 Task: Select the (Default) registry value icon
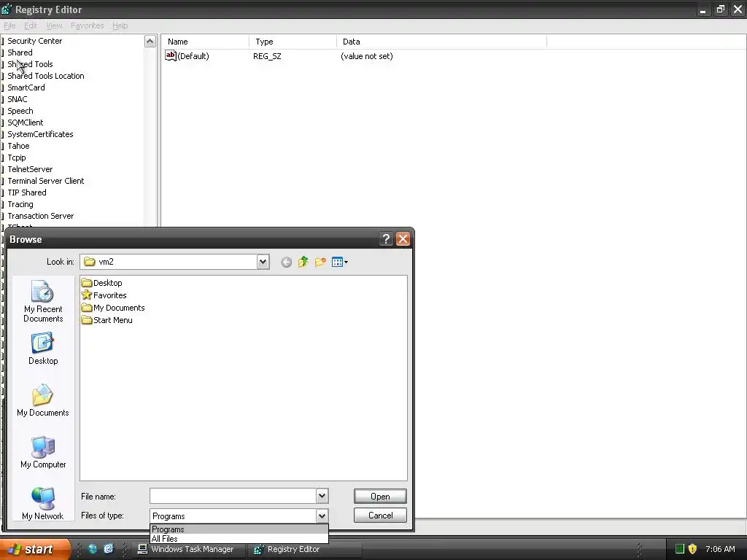coord(171,55)
